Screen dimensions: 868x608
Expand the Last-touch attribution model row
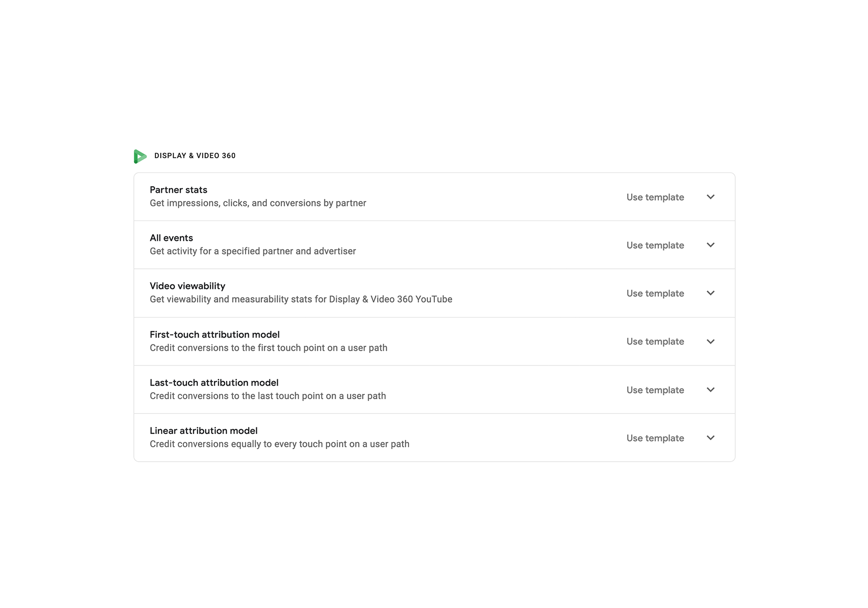click(710, 390)
